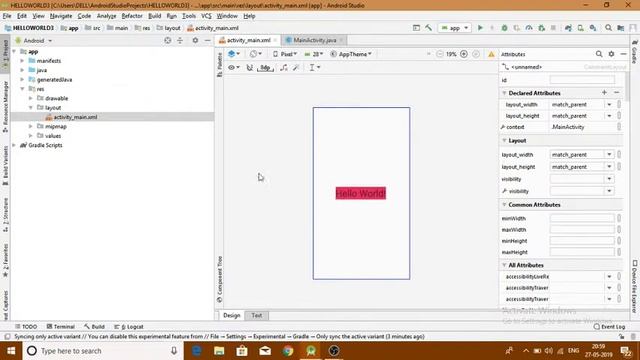
Task: Add a declared attribute with plus button
Action: coord(604,93)
